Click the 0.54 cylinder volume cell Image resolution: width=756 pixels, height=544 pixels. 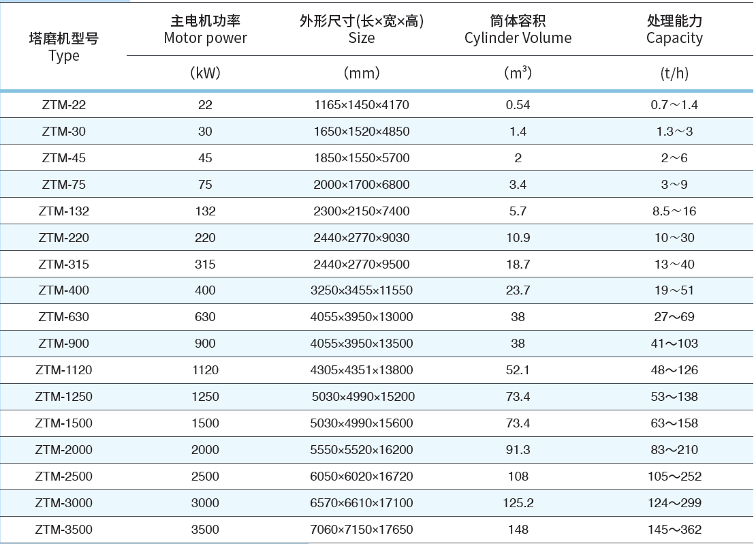click(x=518, y=105)
